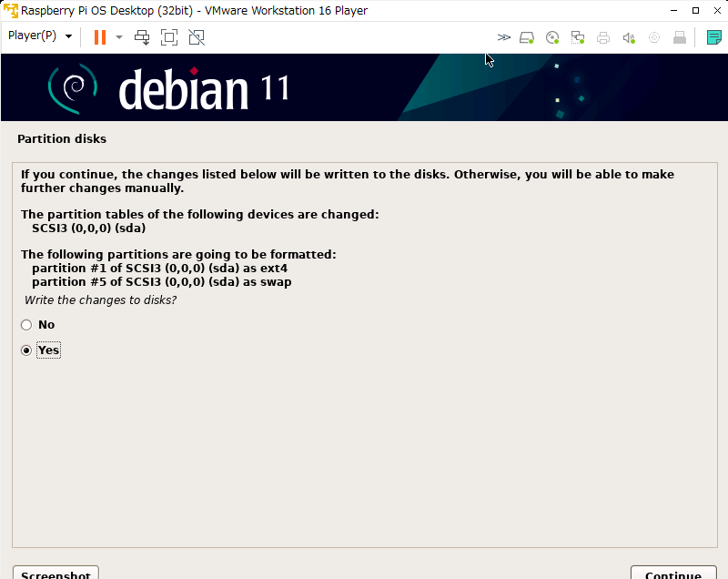Viewport: 728px width, 579px height.
Task: Click the 'SCSI3 (0,0,0) (sda)' device line
Action: point(88,228)
